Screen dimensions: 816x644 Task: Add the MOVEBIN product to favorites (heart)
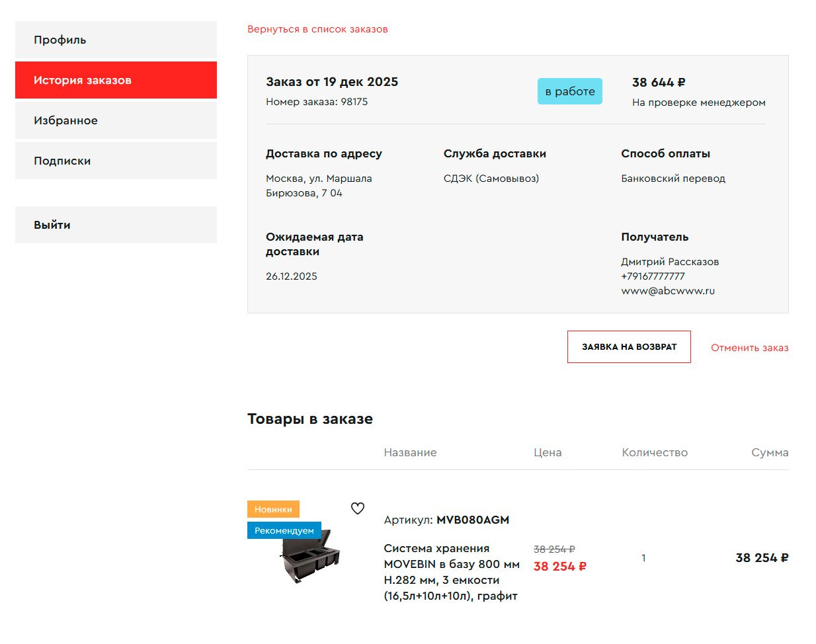pos(358,508)
